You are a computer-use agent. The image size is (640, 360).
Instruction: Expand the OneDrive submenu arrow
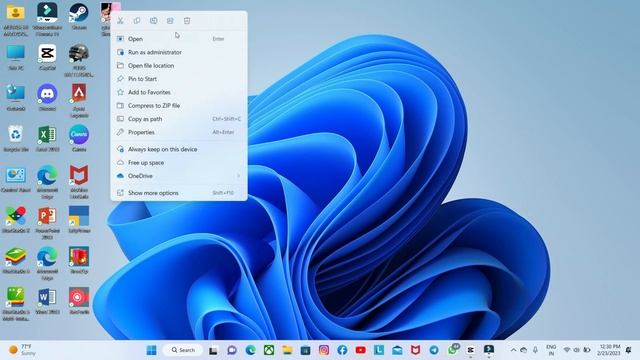coord(238,176)
